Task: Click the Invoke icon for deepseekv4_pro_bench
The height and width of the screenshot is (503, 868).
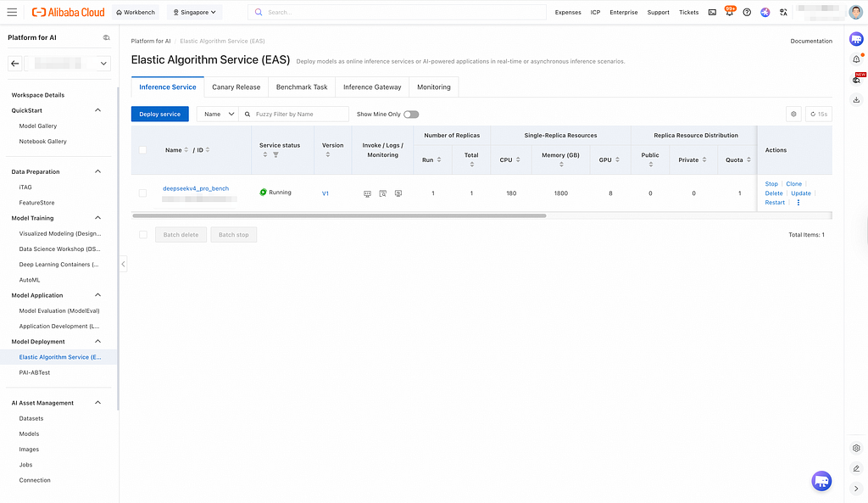Action: click(367, 193)
